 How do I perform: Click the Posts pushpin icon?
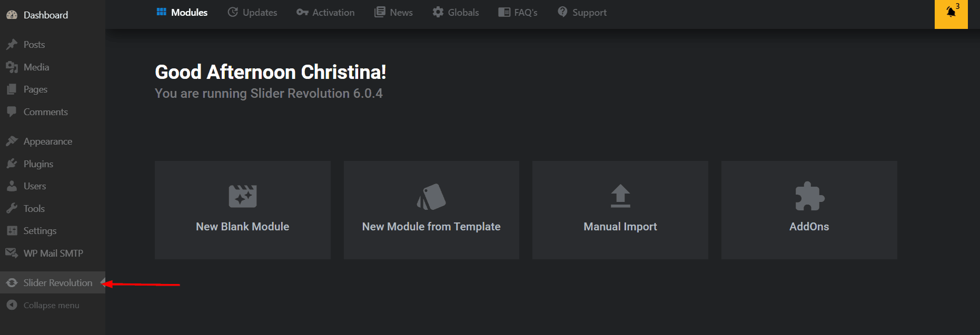coord(12,45)
